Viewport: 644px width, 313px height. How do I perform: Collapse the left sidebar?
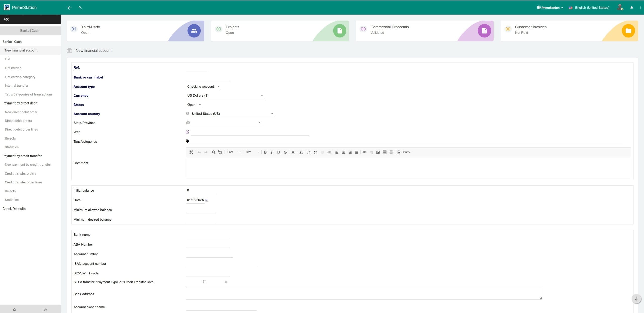pos(6,19)
